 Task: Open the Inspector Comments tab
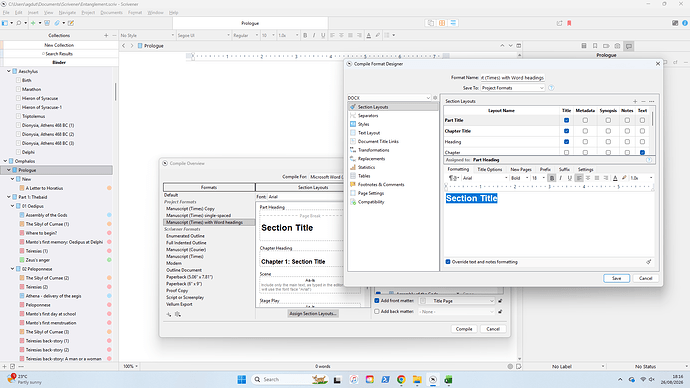tap(629, 46)
